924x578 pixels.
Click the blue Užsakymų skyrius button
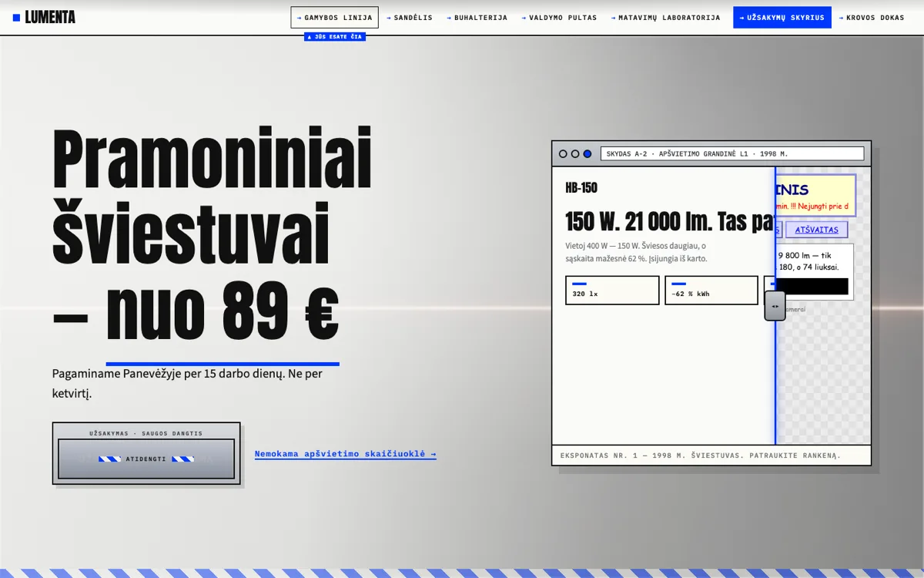click(x=782, y=18)
